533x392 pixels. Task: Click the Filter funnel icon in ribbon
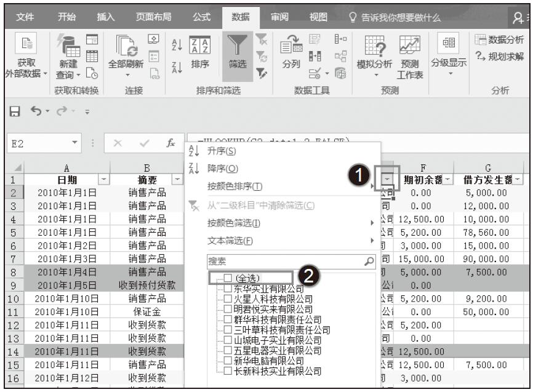[x=238, y=47]
